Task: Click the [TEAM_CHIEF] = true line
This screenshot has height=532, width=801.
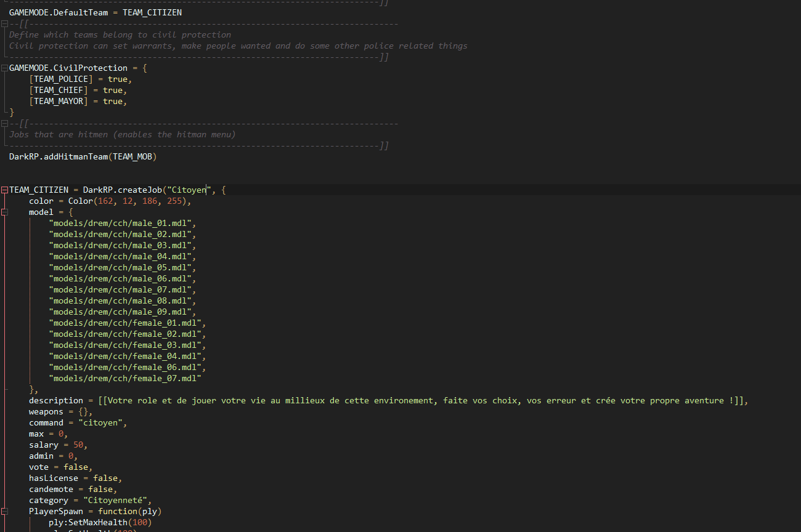Action: click(78, 90)
